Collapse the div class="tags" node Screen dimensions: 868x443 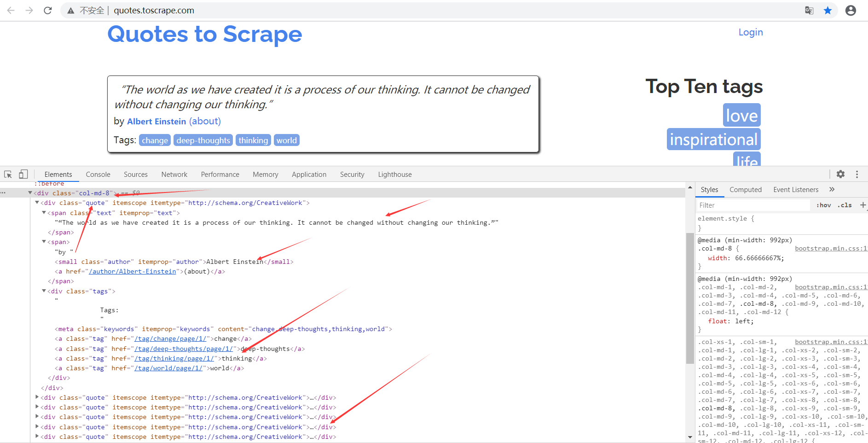[44, 291]
